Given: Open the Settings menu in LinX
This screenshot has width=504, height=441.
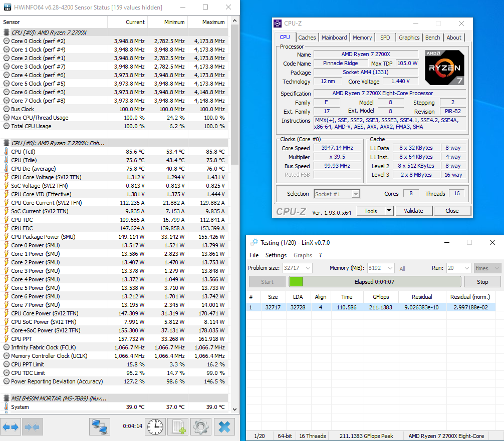Looking at the screenshot, I should 276,255.
